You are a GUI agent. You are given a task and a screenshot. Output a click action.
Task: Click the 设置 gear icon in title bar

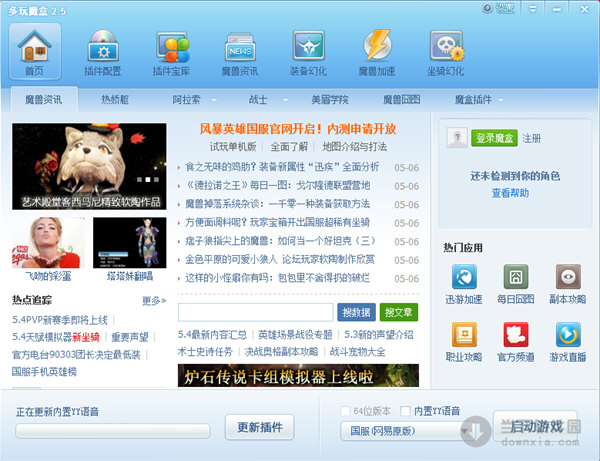tap(487, 8)
